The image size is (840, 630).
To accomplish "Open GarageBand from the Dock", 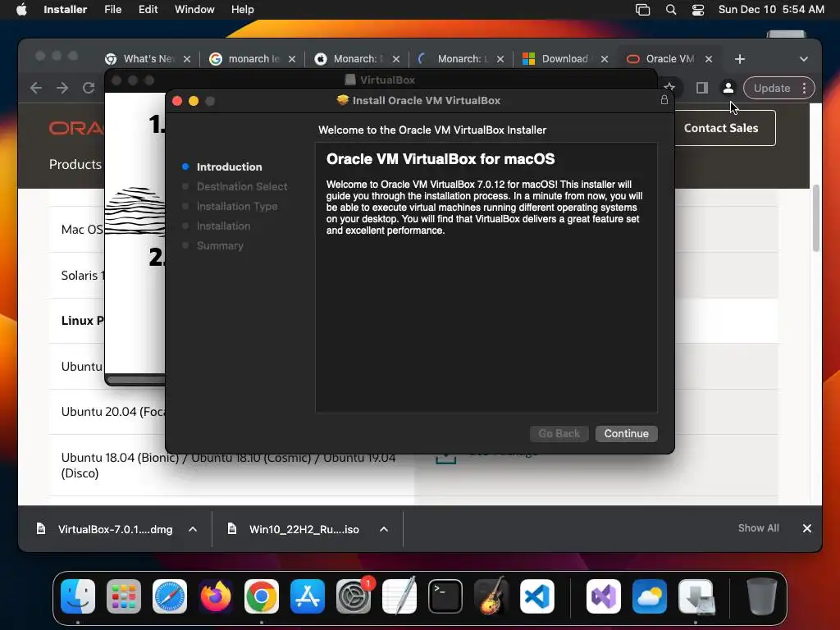I will (491, 596).
